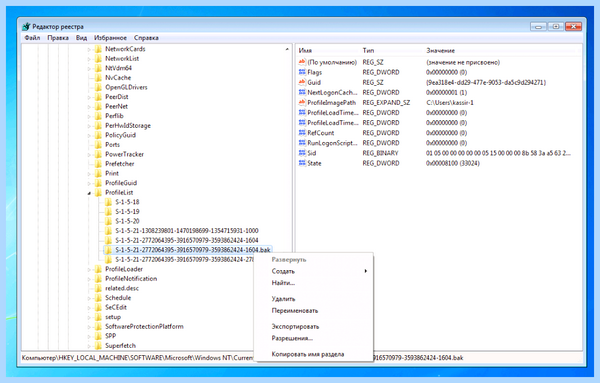Select the NextLogonCach... value row

(439, 93)
